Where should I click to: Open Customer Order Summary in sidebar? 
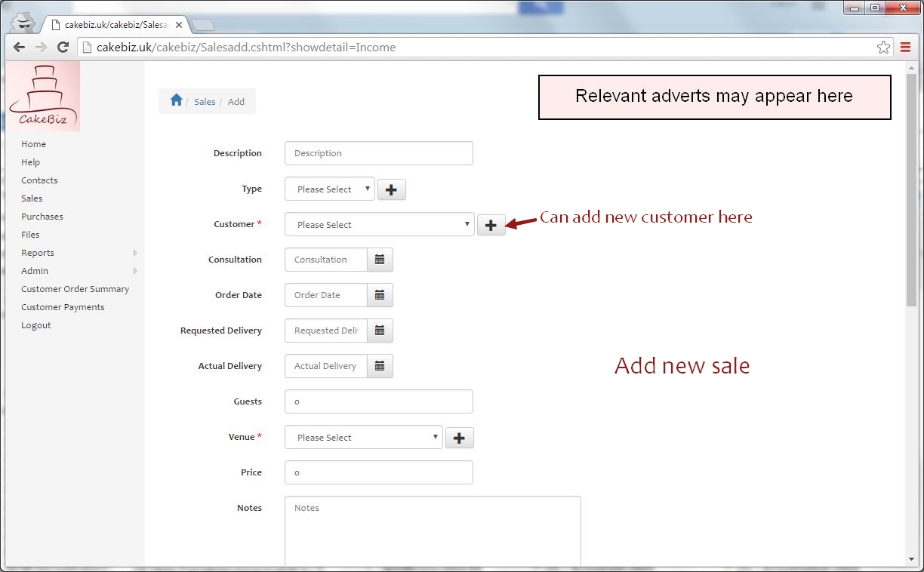[x=75, y=289]
